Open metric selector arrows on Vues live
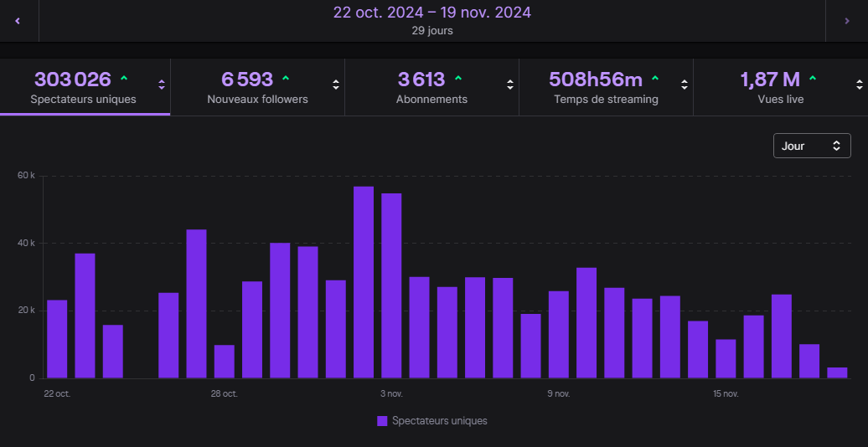The width and height of the screenshot is (868, 447). [859, 85]
